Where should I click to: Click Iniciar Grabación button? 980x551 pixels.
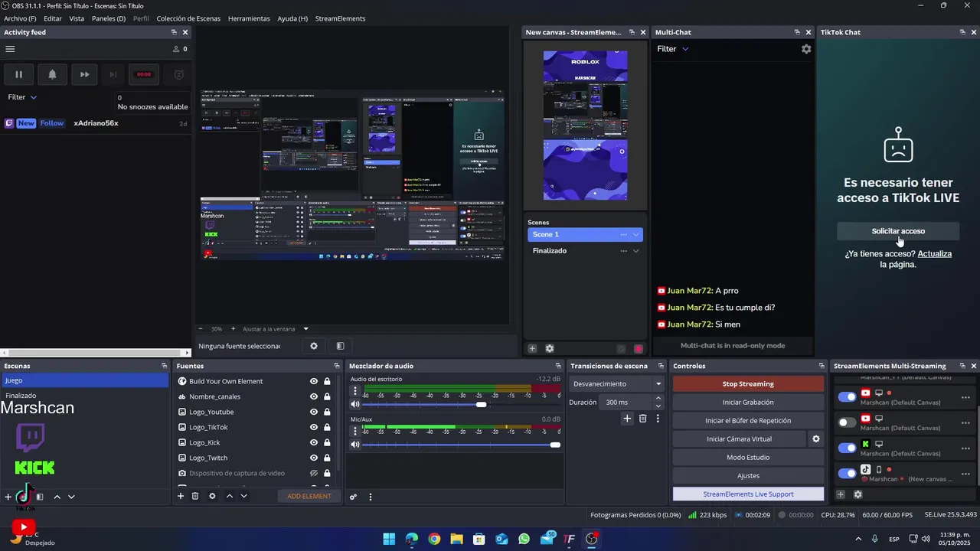point(748,402)
